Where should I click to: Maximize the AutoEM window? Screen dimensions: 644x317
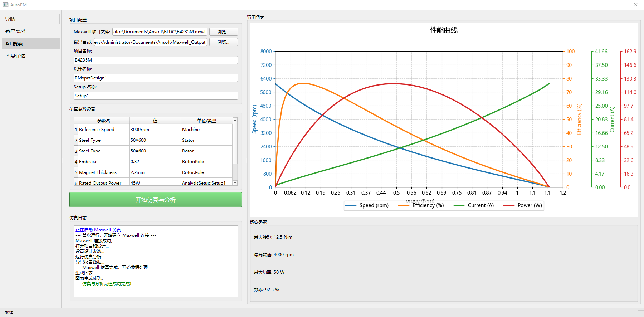coord(619,5)
